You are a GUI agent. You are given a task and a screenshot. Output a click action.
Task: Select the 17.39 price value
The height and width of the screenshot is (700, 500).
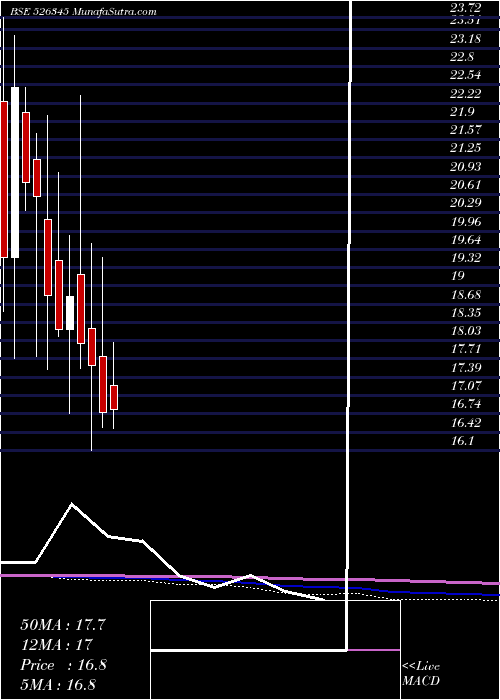[466, 367]
